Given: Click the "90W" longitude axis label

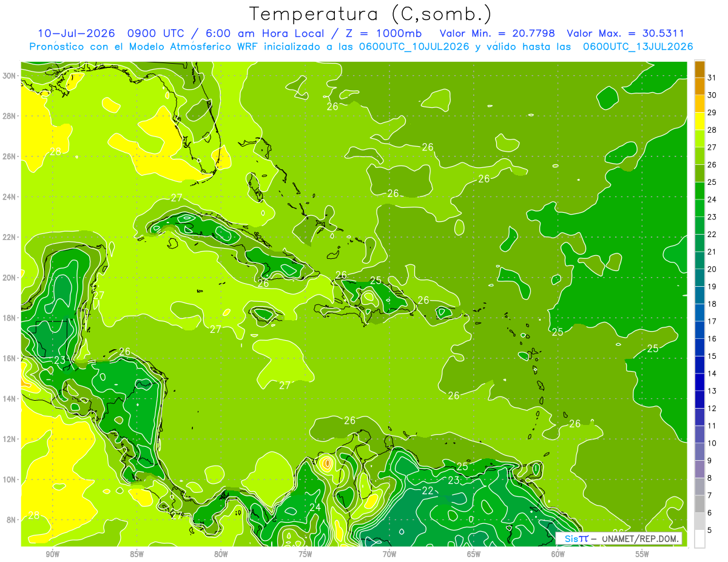Looking at the screenshot, I should 52,554.
